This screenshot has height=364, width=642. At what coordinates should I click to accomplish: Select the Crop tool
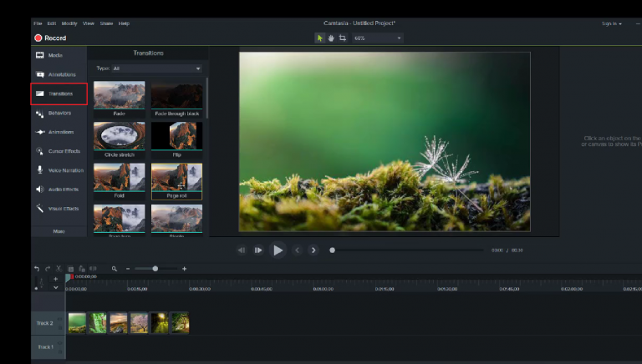[x=343, y=38]
